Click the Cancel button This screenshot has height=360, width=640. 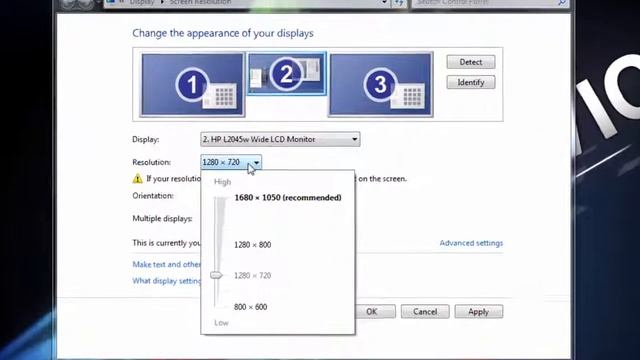coord(425,311)
